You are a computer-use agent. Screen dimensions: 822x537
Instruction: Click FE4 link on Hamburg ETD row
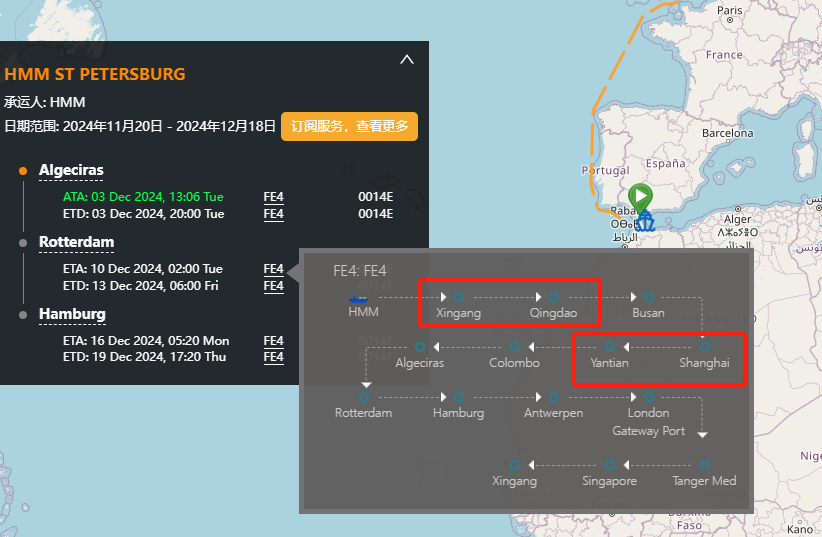(274, 357)
